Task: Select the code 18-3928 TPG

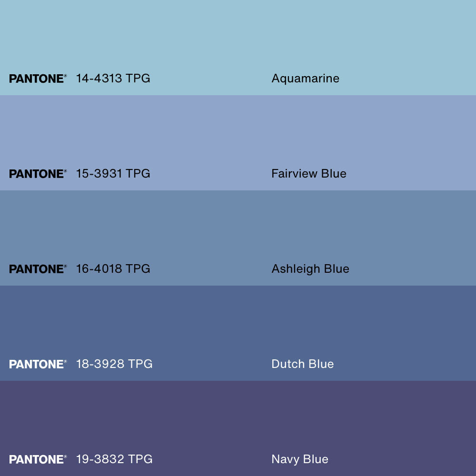Action: 114,364
